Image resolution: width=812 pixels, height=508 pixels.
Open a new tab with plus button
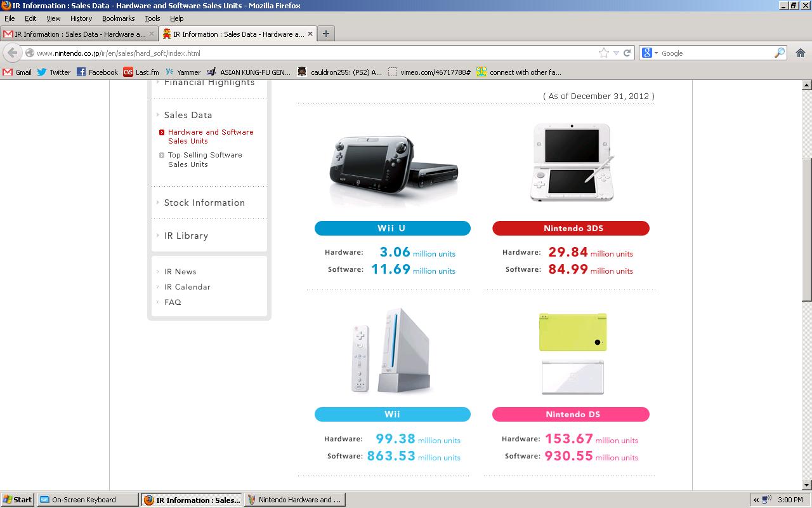pyautogui.click(x=325, y=34)
